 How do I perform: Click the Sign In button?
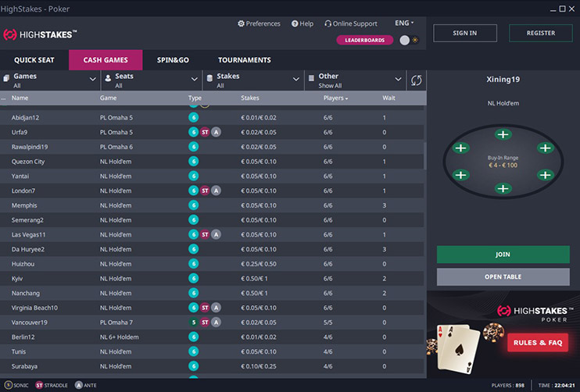(465, 33)
